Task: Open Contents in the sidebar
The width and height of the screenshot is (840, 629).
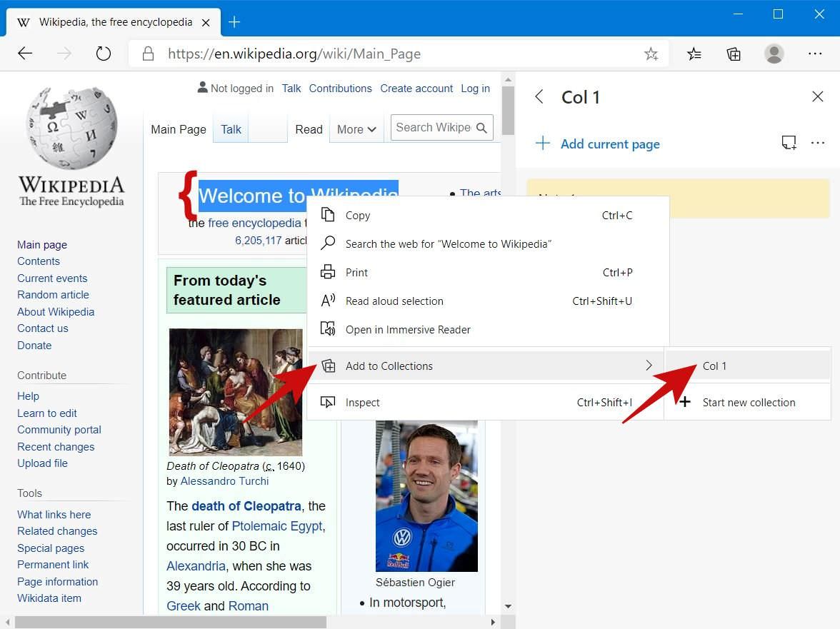Action: [x=39, y=261]
